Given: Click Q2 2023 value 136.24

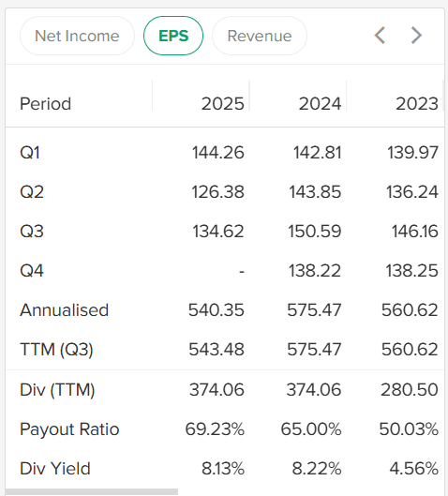Looking at the screenshot, I should tap(412, 191).
